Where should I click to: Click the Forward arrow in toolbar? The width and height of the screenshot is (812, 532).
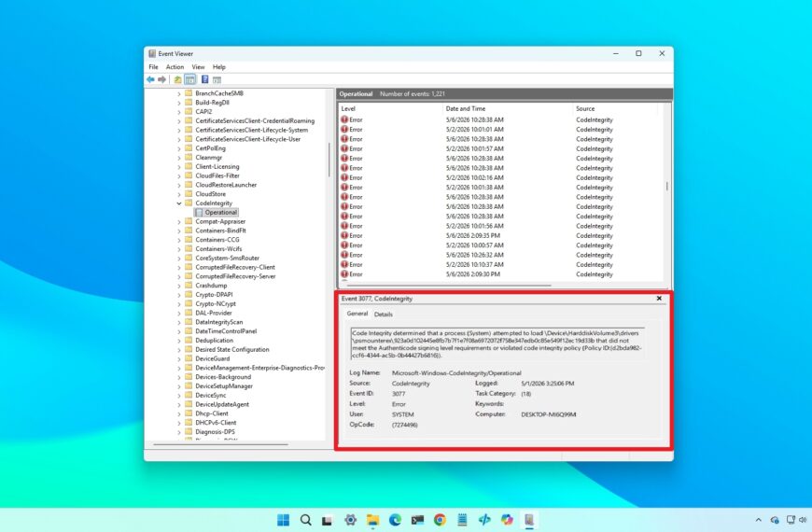point(162,79)
